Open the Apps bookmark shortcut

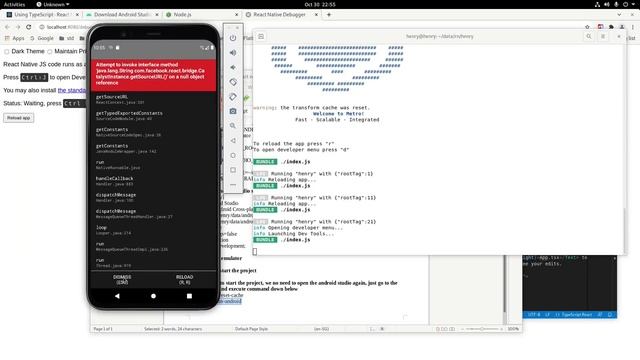click(x=15, y=38)
